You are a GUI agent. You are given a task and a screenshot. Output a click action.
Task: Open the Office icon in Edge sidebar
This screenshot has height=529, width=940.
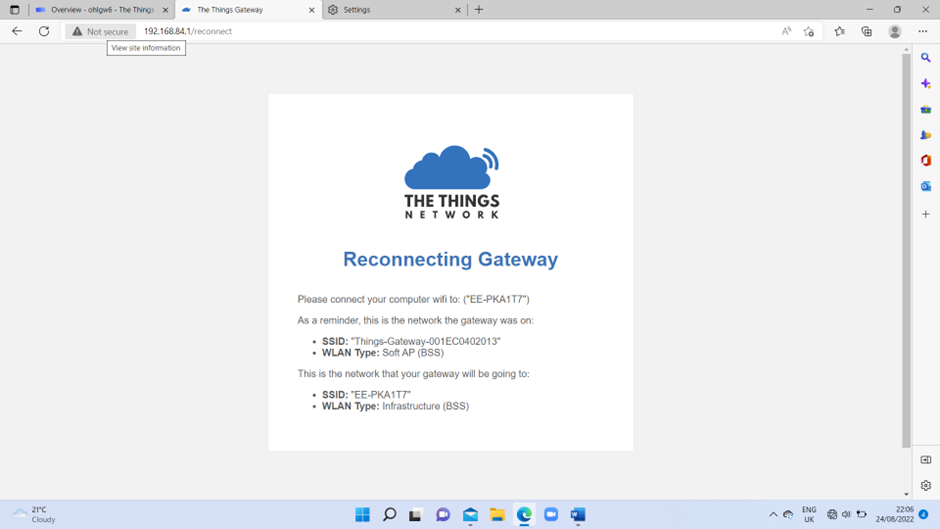click(x=925, y=160)
